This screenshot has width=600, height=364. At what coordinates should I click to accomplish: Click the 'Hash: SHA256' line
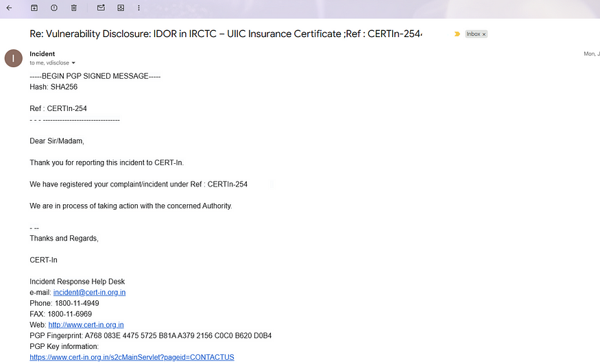tap(53, 87)
